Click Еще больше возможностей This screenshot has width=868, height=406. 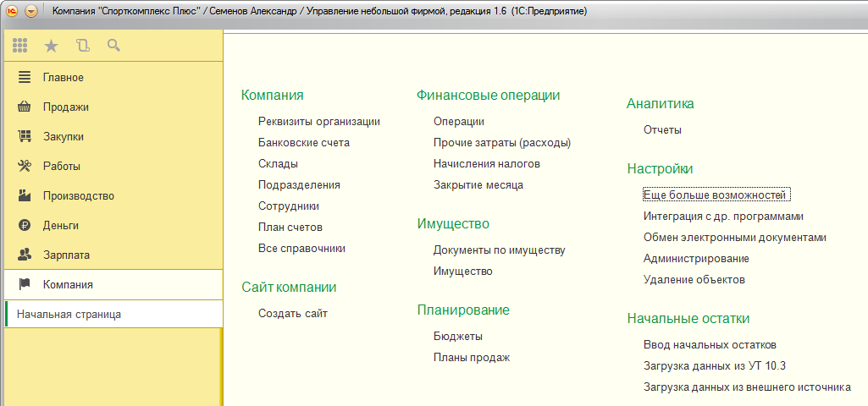coord(716,195)
